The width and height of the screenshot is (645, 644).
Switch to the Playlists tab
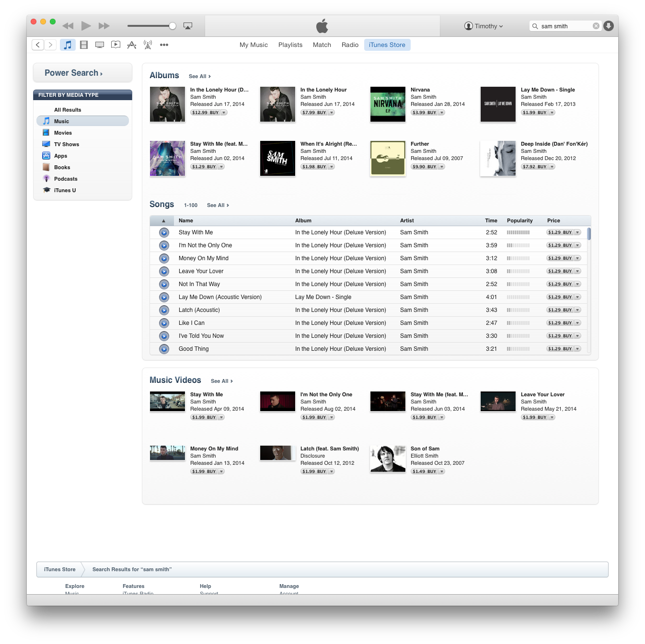[290, 45]
